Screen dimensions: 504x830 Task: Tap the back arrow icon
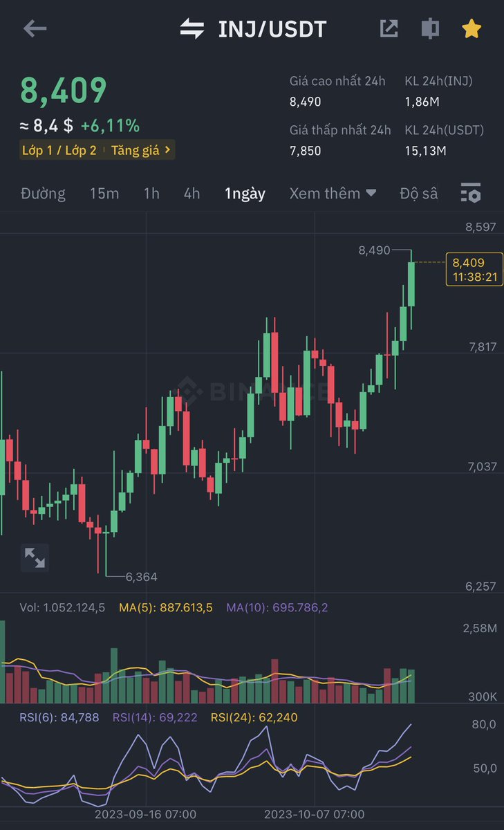(35, 28)
